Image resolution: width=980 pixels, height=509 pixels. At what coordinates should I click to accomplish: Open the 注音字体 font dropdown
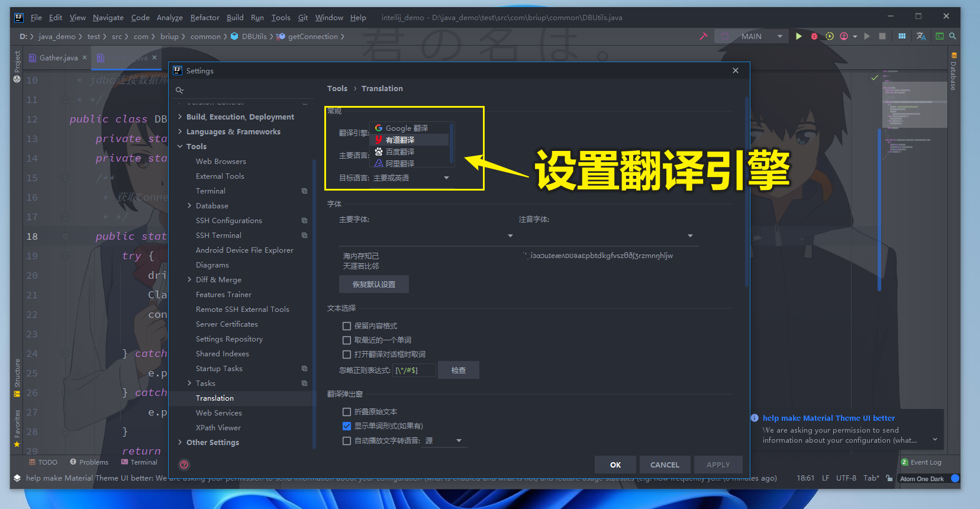click(x=608, y=236)
